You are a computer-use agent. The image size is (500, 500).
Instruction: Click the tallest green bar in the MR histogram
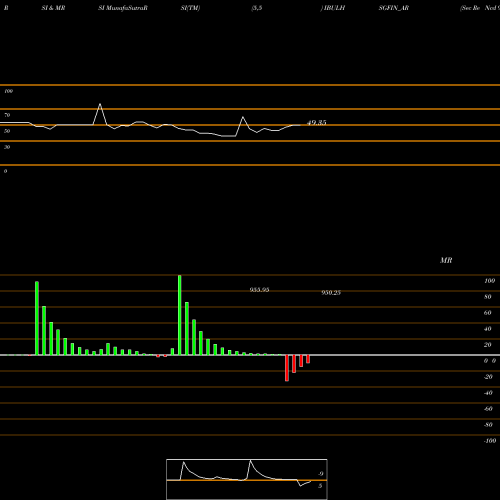tap(180, 315)
